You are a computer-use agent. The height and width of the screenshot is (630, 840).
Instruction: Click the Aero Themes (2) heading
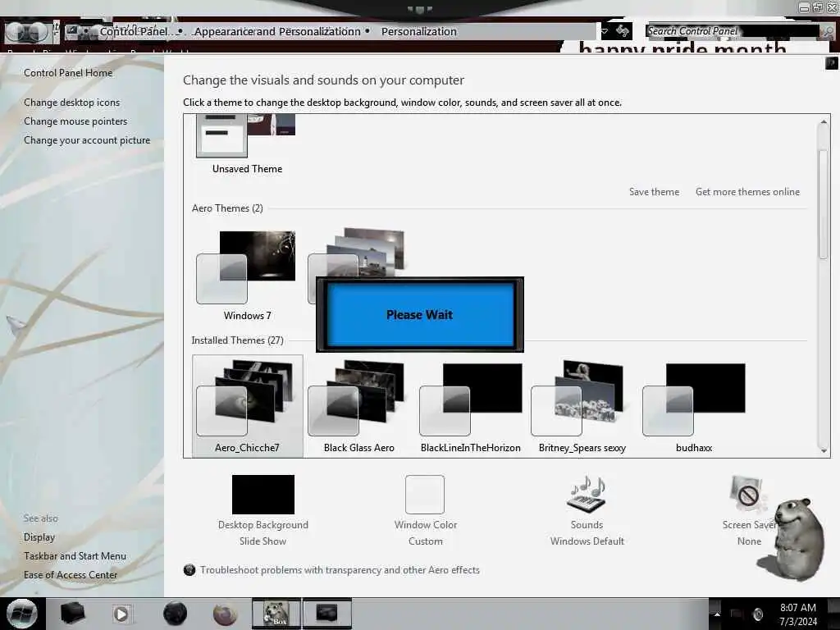click(x=227, y=208)
